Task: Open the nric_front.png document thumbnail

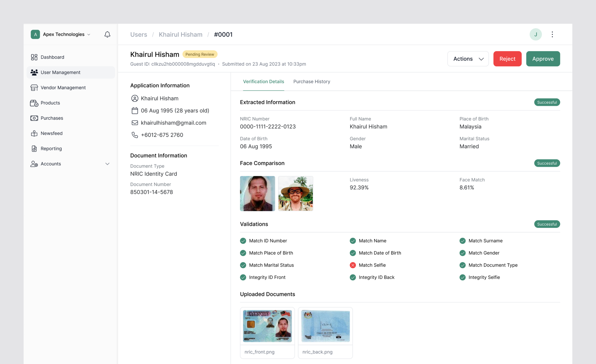Action: [267, 326]
